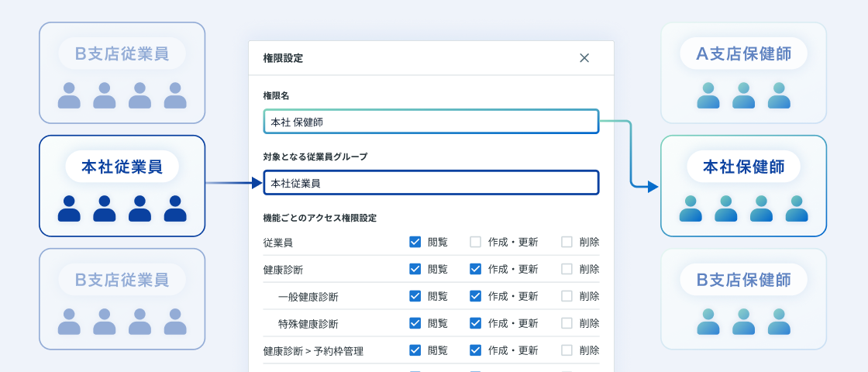Check 削除 for 従業員 row
The image size is (868, 372).
pyautogui.click(x=567, y=242)
